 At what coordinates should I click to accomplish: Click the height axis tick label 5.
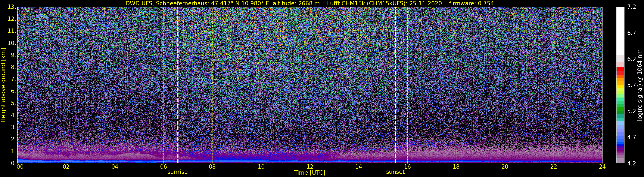(x=13, y=103)
